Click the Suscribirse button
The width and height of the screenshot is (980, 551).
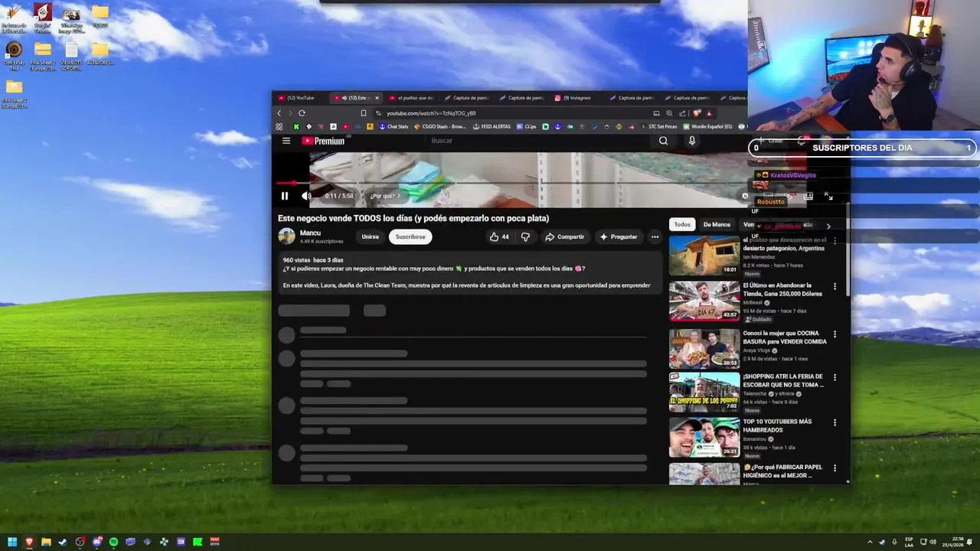(410, 237)
